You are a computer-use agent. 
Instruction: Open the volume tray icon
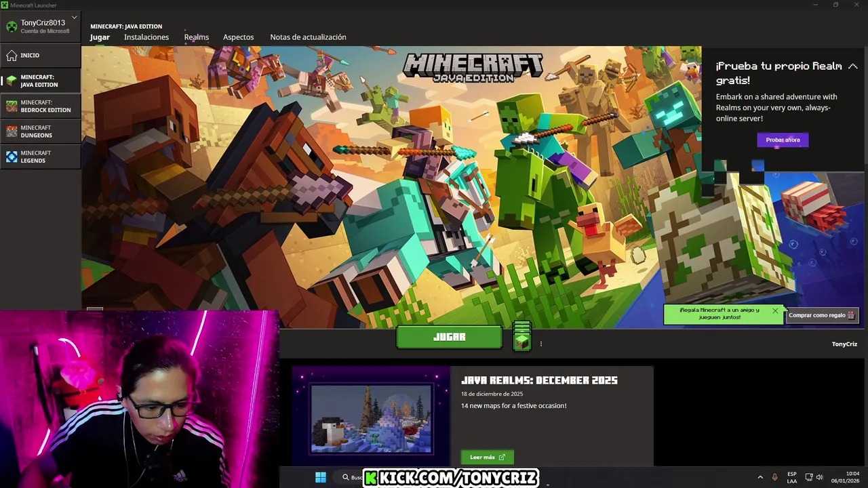tap(819, 477)
